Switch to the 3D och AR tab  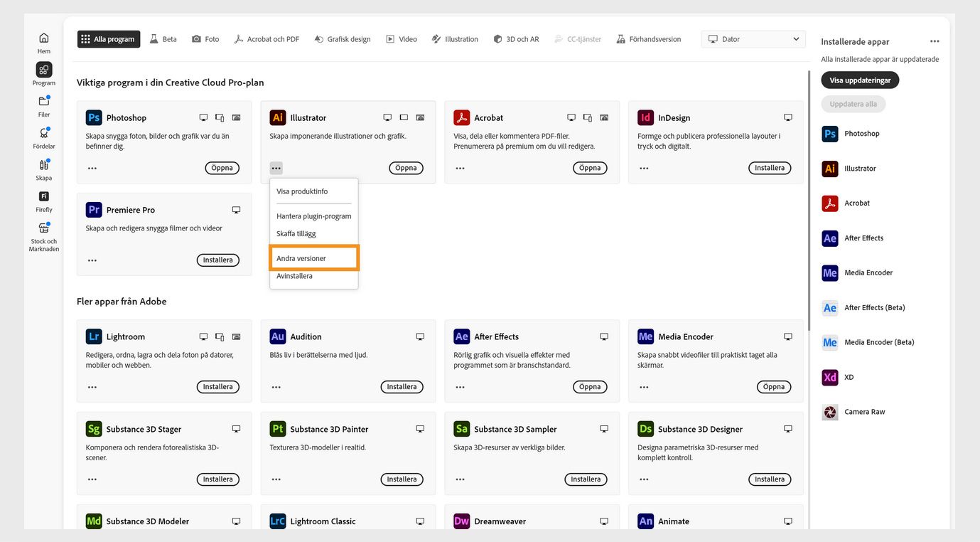click(x=517, y=39)
